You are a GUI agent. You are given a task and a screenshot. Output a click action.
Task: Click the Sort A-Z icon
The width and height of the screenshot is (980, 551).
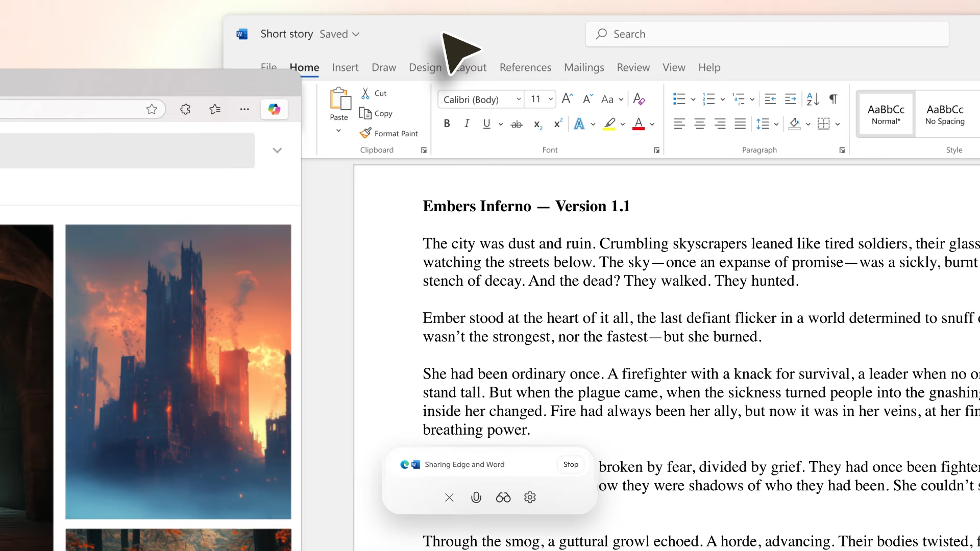[813, 99]
